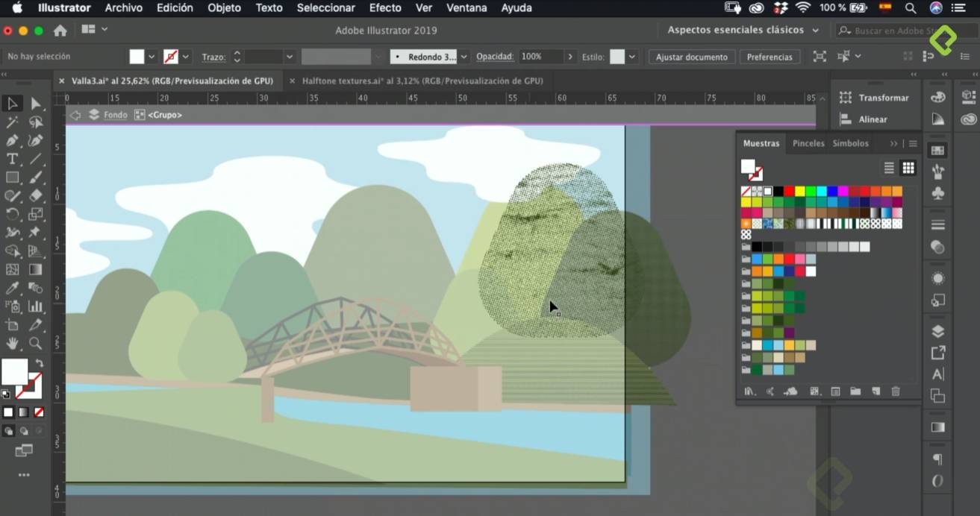The height and width of the screenshot is (516, 980).
Task: Click the Fondo layer breadcrumb
Action: pos(116,115)
